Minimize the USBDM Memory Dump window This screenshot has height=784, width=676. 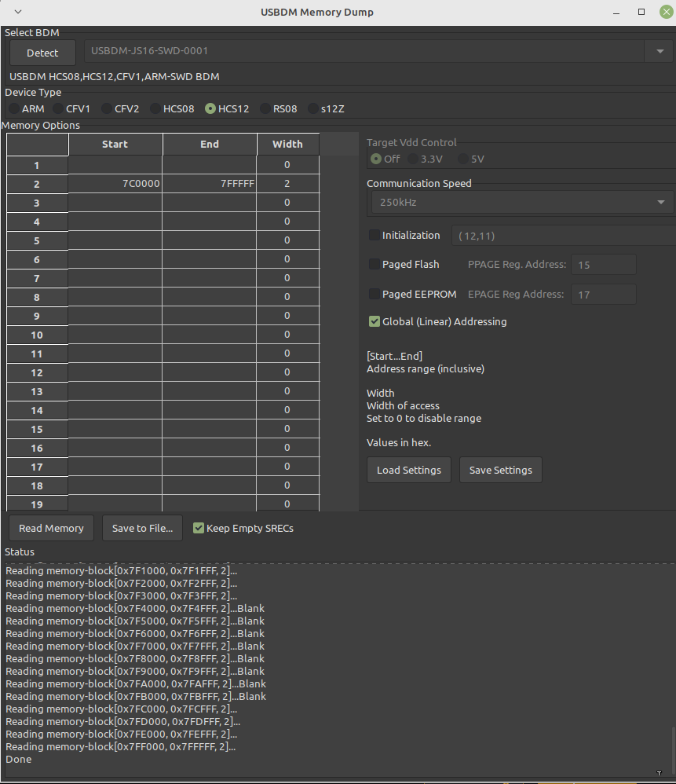pyautogui.click(x=616, y=12)
